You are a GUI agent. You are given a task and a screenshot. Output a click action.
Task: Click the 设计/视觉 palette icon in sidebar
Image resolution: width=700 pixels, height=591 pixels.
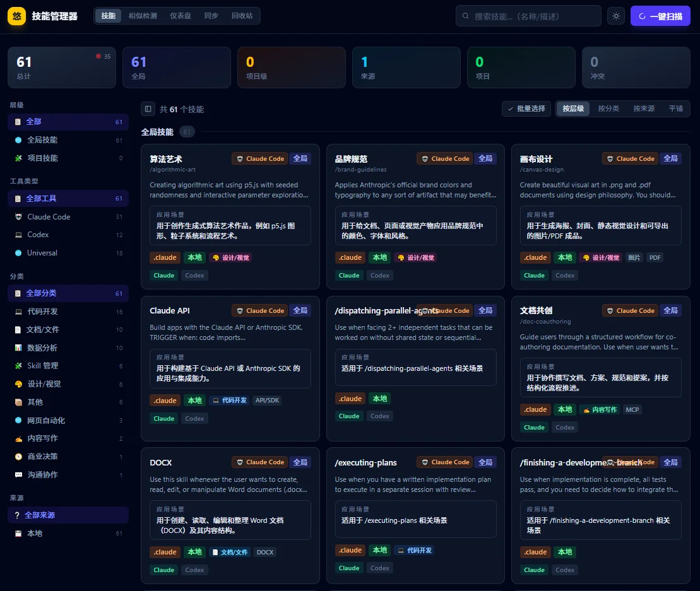tap(18, 384)
